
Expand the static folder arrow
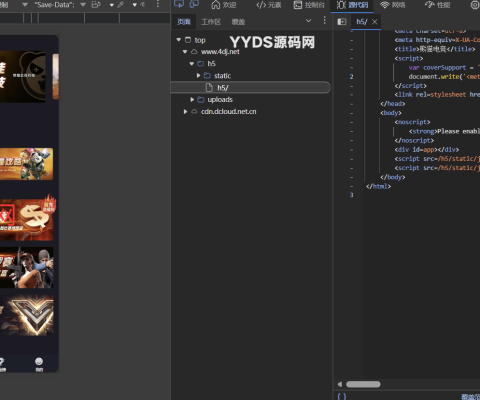tap(198, 76)
